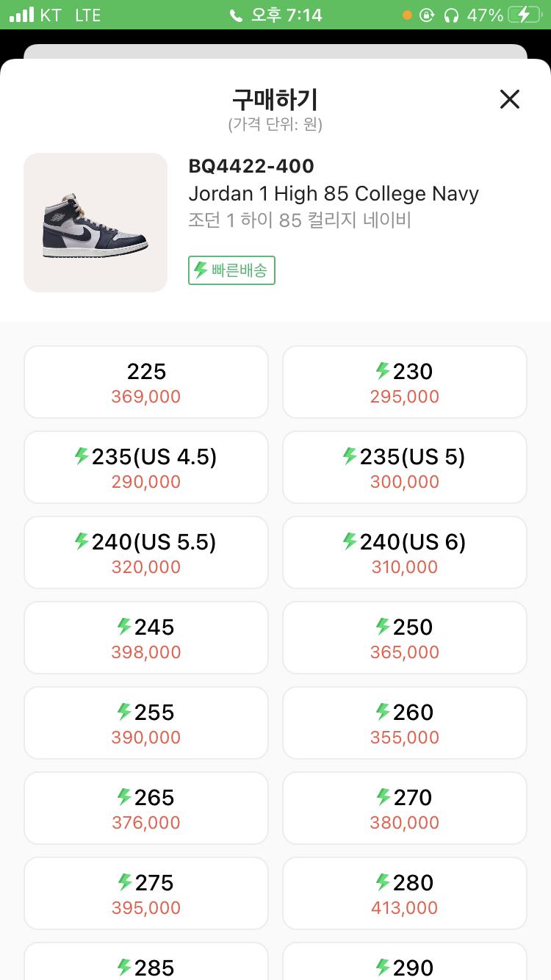Tap size 270 option
551x980 pixels.
coord(405,808)
